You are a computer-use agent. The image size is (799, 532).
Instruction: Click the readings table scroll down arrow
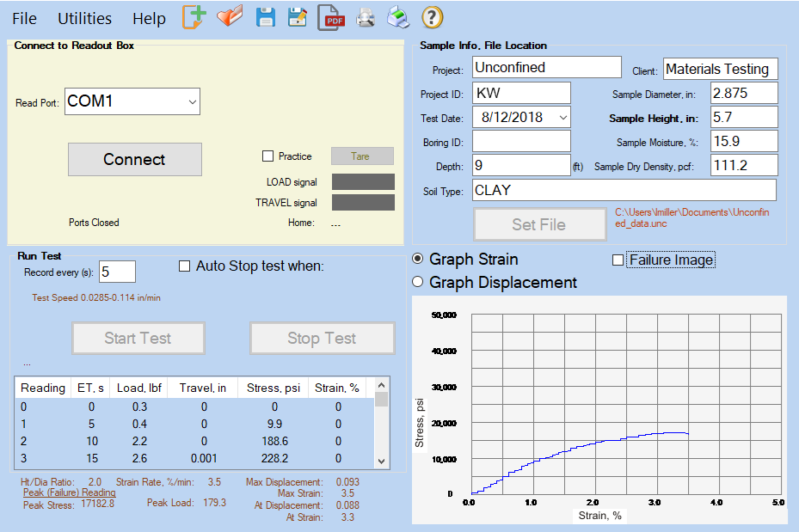point(382,462)
